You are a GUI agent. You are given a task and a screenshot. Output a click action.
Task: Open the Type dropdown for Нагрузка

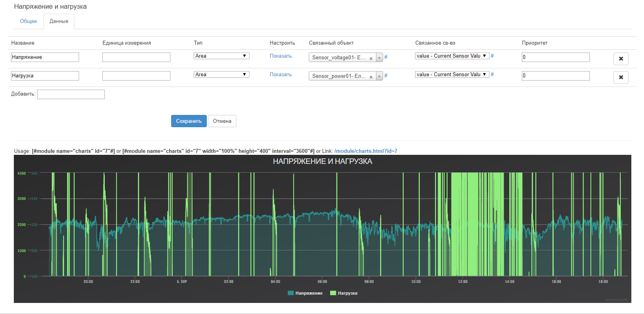tap(221, 75)
